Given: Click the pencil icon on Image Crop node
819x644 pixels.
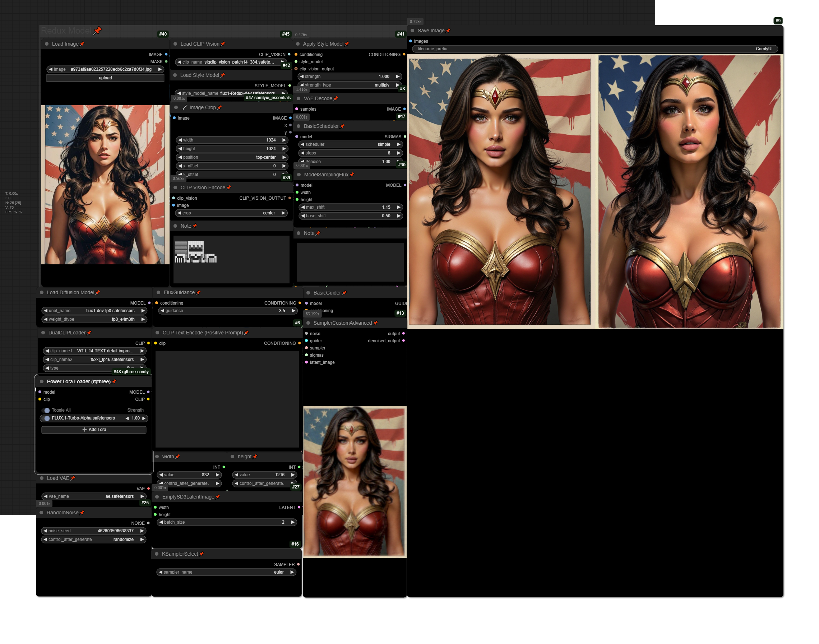Looking at the screenshot, I should [x=185, y=107].
